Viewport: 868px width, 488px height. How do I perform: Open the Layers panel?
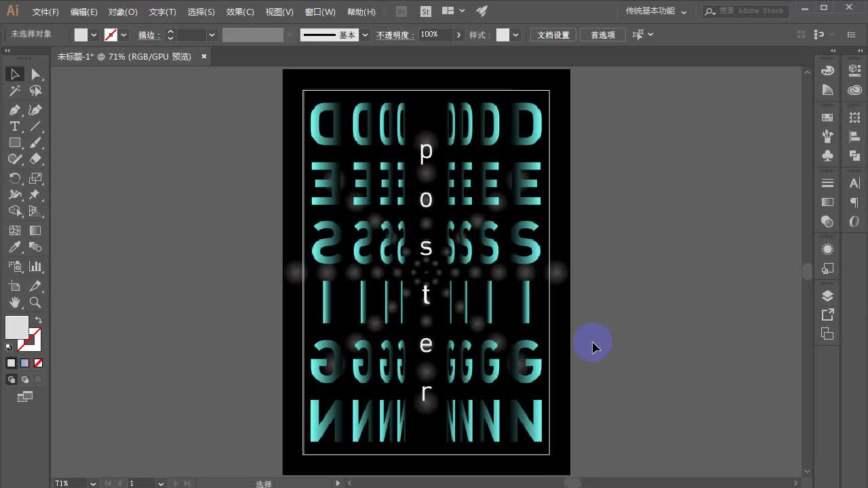pos(827,296)
